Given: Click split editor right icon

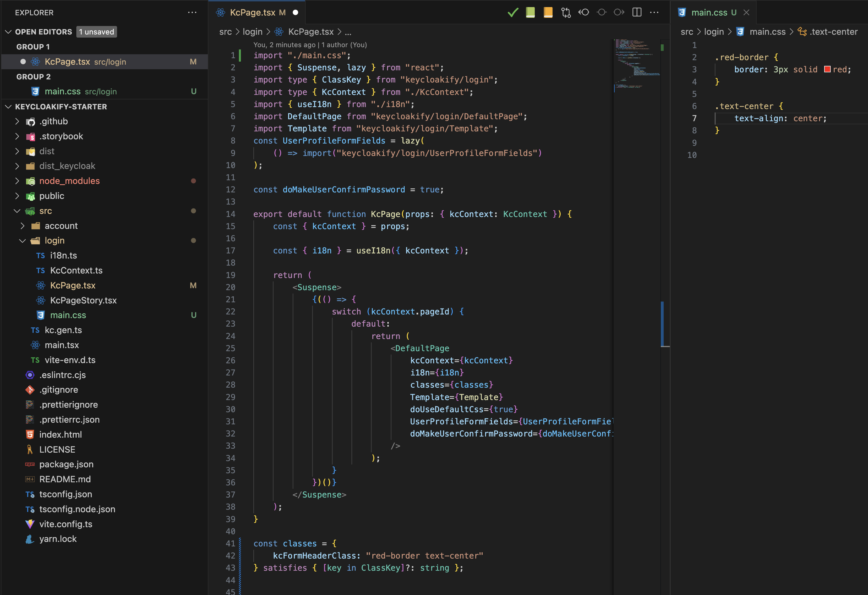Looking at the screenshot, I should 637,12.
